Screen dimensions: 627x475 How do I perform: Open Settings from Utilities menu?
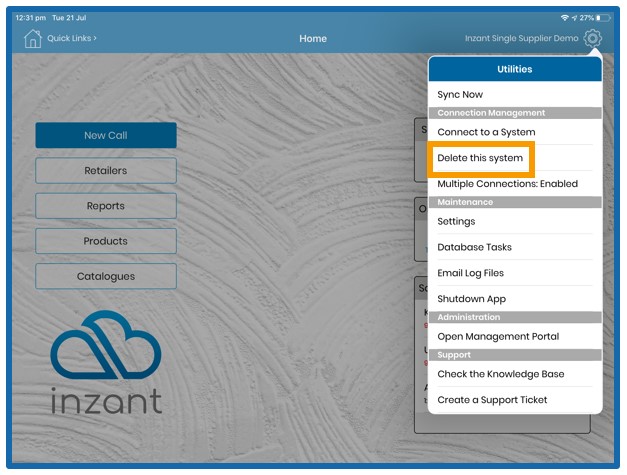(515, 222)
